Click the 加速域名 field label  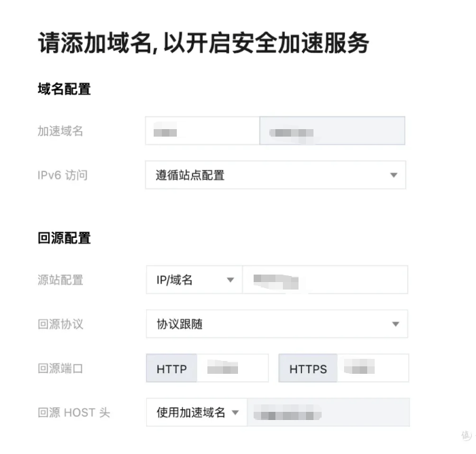point(61,131)
